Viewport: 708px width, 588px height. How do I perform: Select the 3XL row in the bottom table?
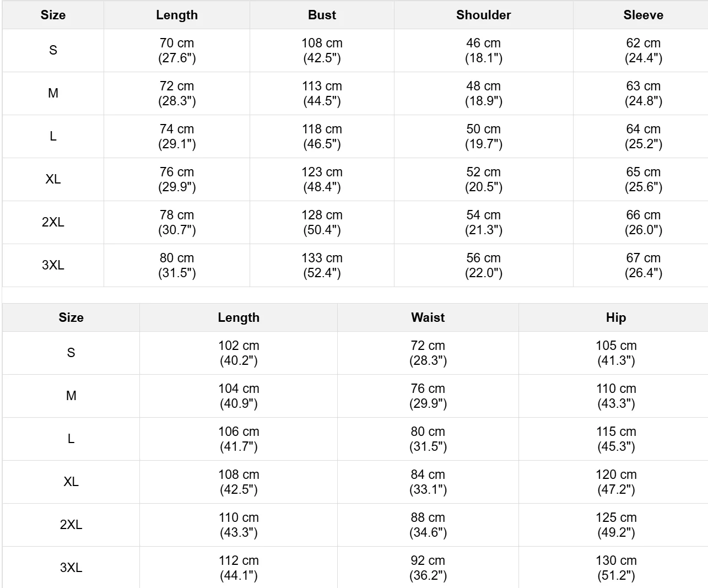71,568
